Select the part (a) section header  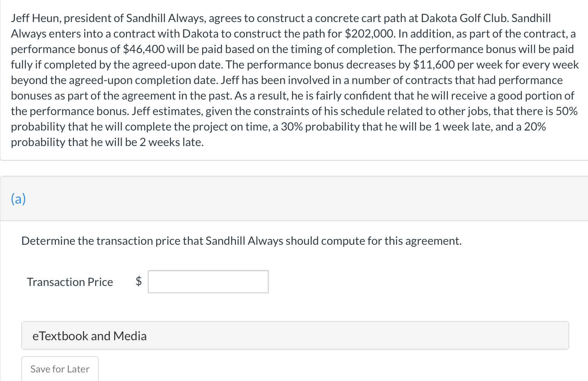[x=18, y=199]
